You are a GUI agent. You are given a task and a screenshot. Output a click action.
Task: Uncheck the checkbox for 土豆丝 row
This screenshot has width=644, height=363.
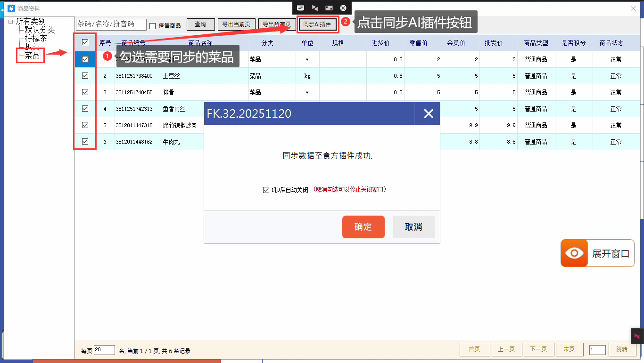pyautogui.click(x=85, y=76)
